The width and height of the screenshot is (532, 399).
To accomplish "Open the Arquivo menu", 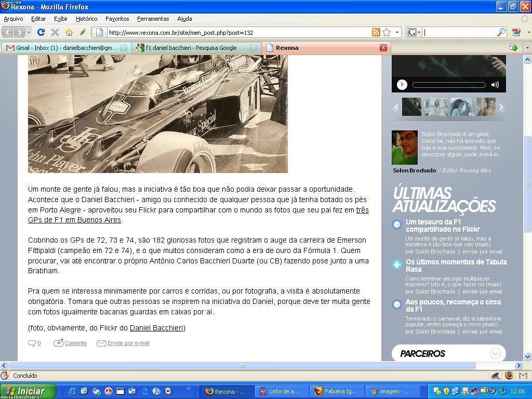I will (x=14, y=19).
